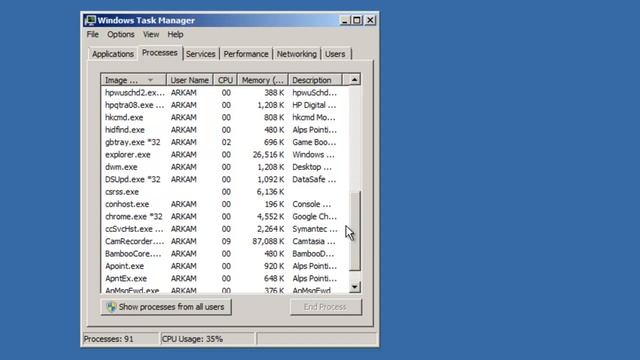Minimize the Task Manager window
The height and width of the screenshot is (360, 640).
[344, 20]
